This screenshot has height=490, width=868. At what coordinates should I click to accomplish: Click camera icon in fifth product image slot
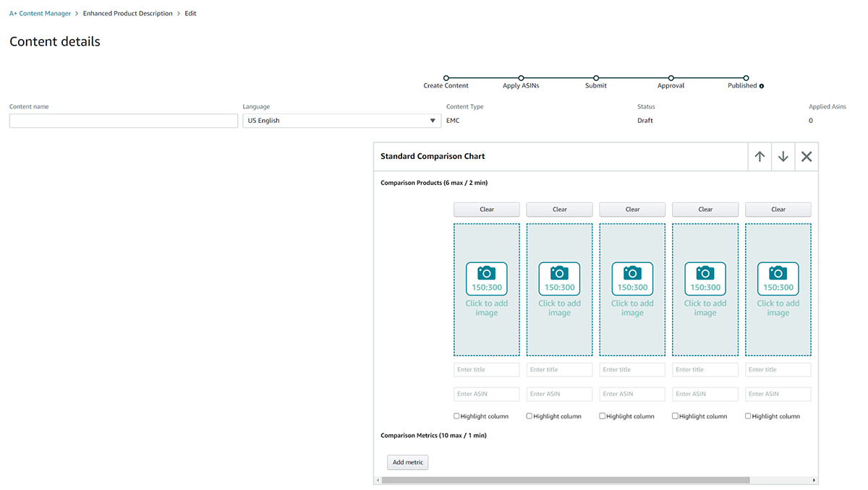(778, 273)
